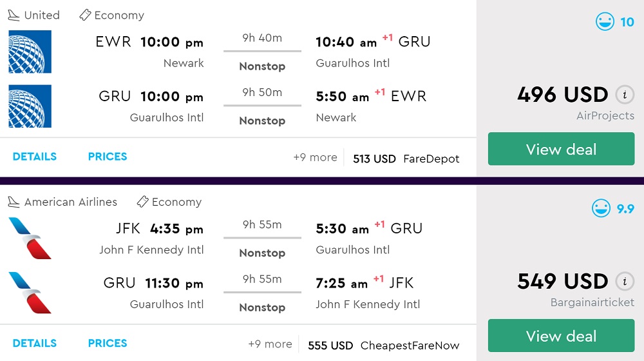Open DETAILS for the United flight

(35, 157)
